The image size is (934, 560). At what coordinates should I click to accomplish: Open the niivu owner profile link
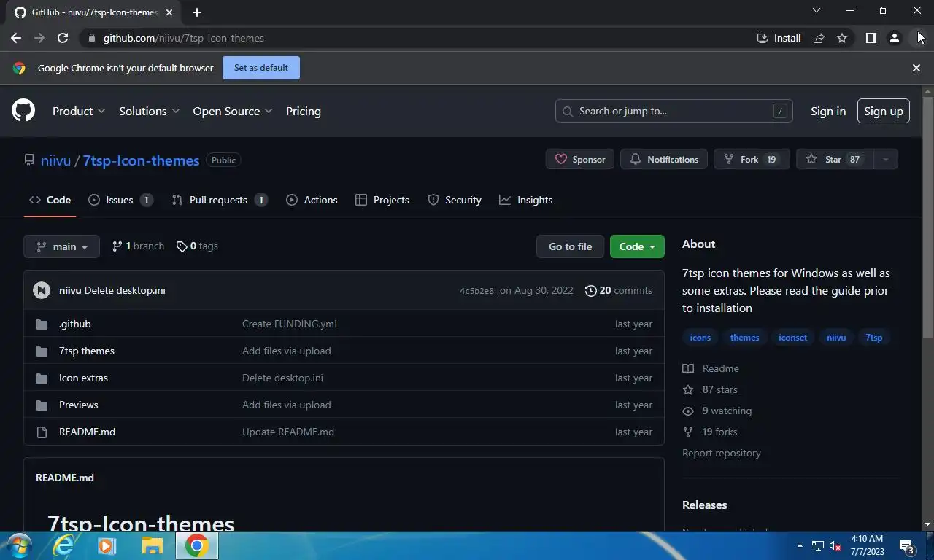coord(56,160)
